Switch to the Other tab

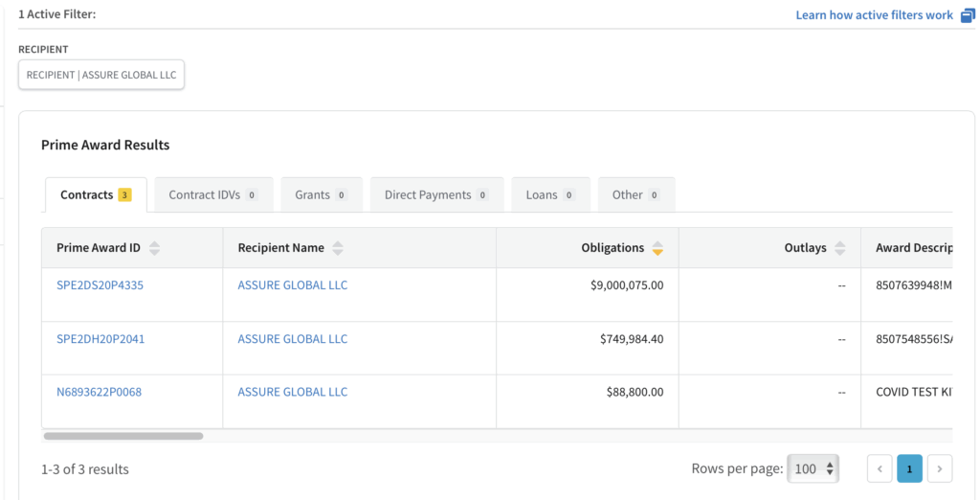pos(636,194)
